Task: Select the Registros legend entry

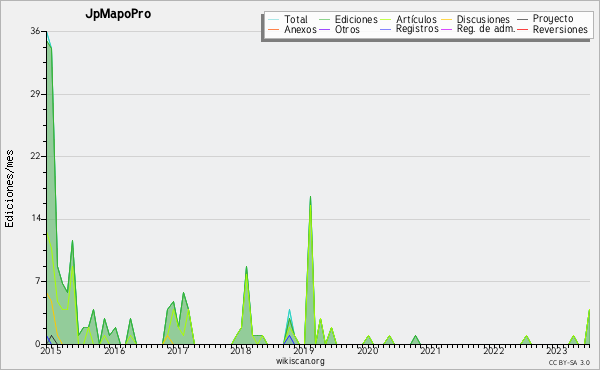Action: tap(409, 29)
